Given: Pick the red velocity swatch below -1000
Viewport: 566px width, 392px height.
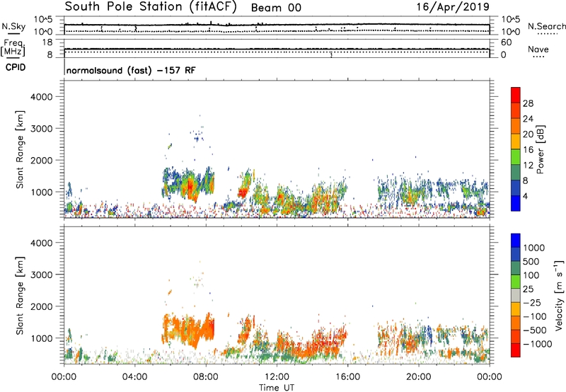Looking at the screenshot, I should (x=516, y=350).
